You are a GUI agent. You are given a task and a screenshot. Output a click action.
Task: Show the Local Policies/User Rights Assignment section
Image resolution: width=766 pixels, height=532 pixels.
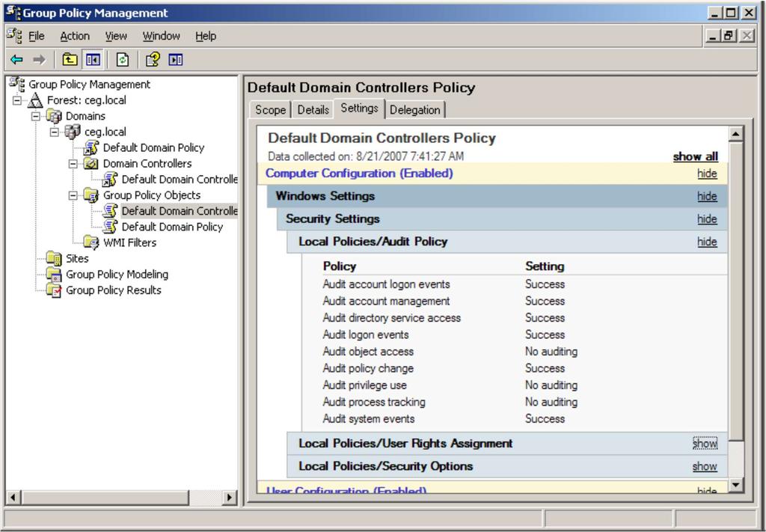705,443
